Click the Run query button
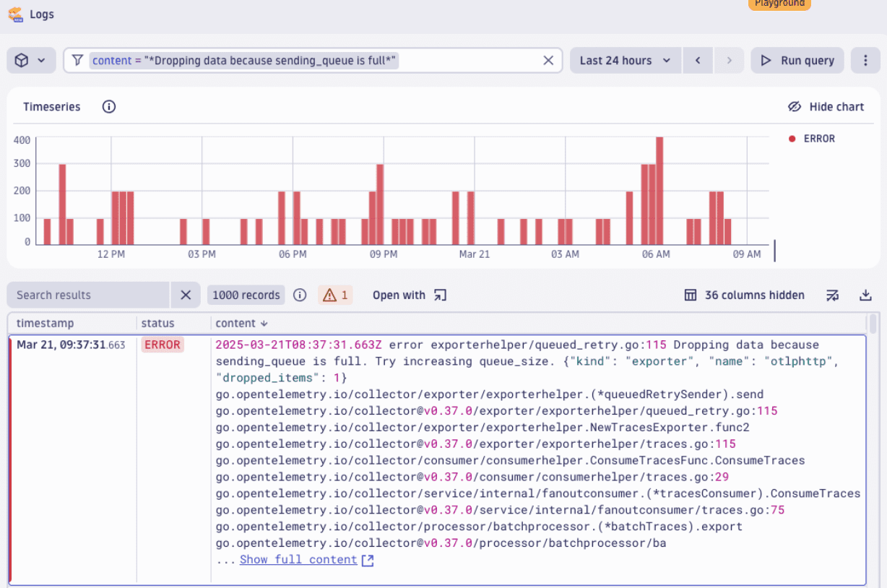Viewport: 887px width, 588px height. pyautogui.click(x=797, y=61)
